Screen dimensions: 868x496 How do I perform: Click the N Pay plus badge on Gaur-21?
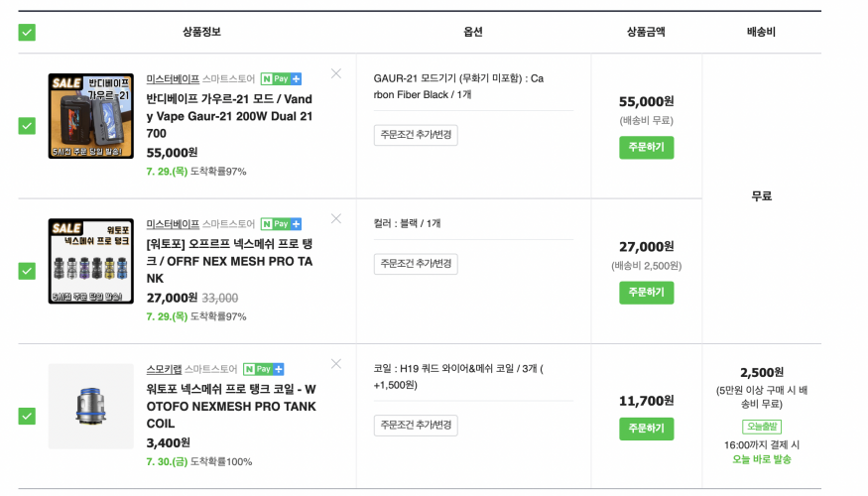[x=281, y=79]
